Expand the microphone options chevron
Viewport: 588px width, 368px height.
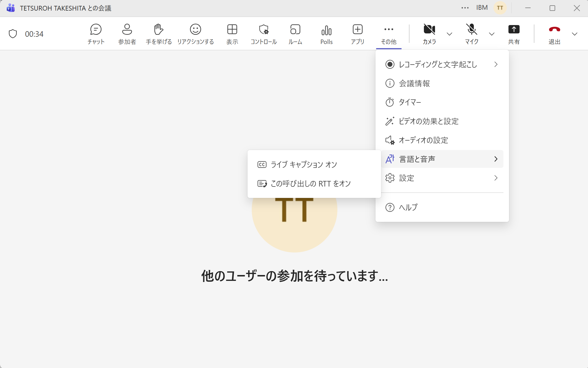pyautogui.click(x=491, y=34)
